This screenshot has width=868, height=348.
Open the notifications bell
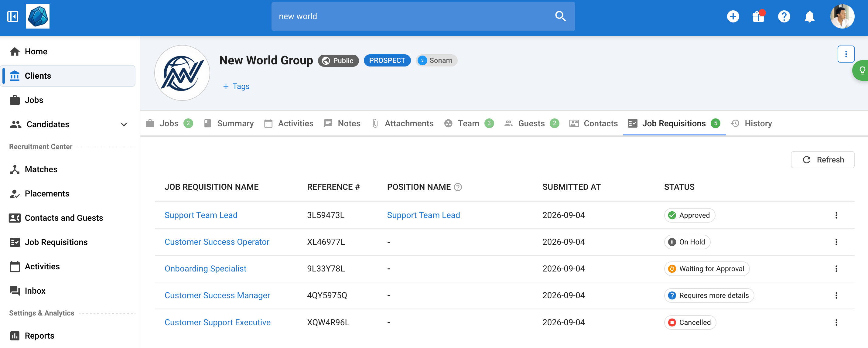809,16
